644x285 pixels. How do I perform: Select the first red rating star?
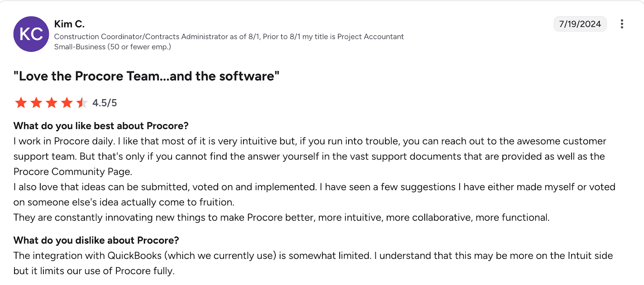[21, 103]
